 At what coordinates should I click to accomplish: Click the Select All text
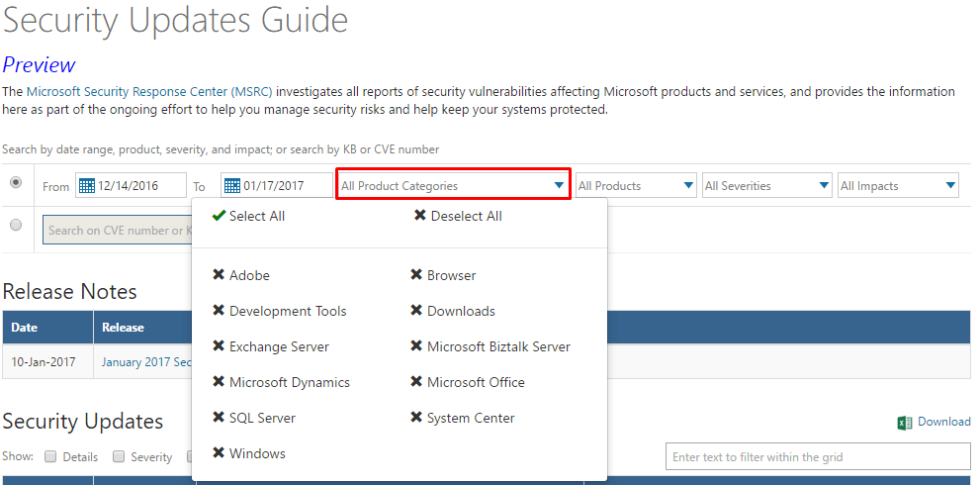tap(257, 216)
